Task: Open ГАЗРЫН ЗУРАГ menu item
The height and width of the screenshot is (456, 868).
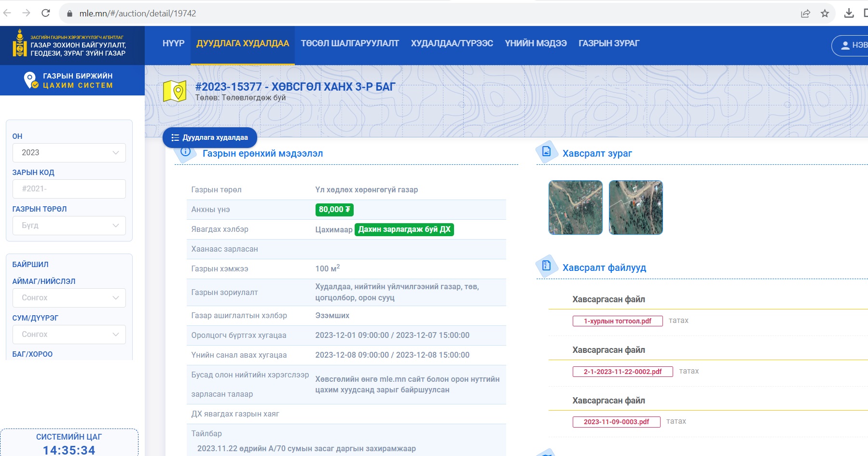Action: click(609, 43)
